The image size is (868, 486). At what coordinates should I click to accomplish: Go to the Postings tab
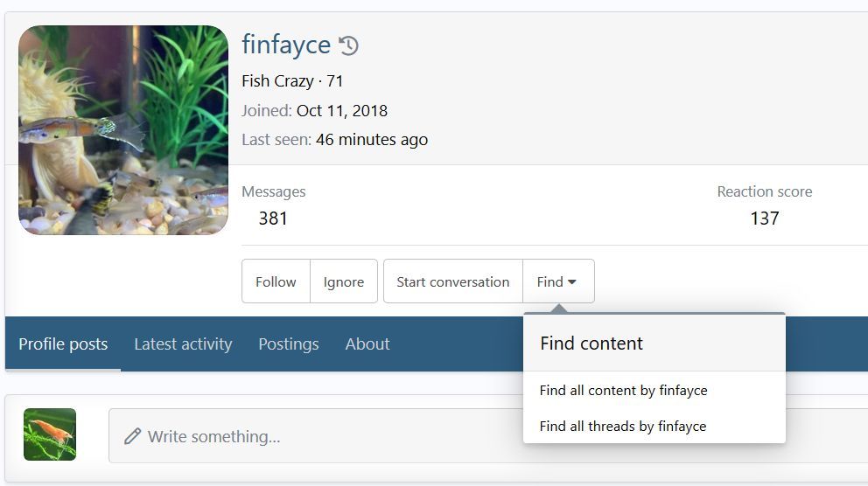click(289, 344)
